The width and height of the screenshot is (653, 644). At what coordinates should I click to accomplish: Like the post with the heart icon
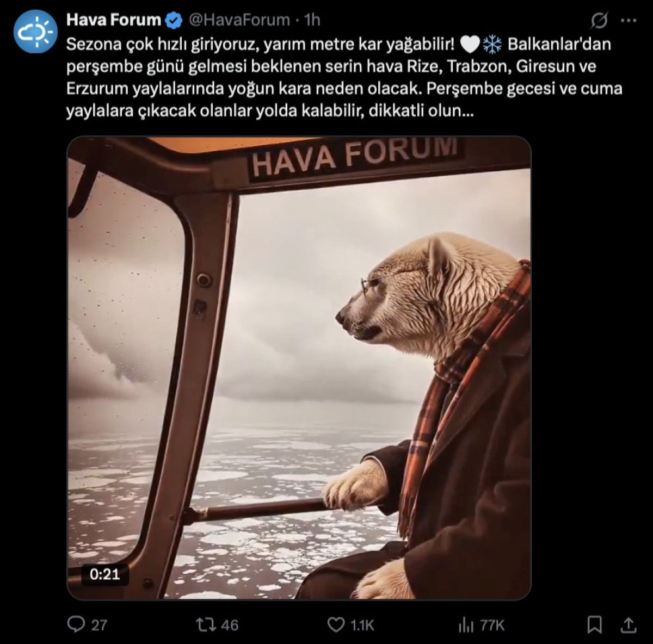click(336, 624)
